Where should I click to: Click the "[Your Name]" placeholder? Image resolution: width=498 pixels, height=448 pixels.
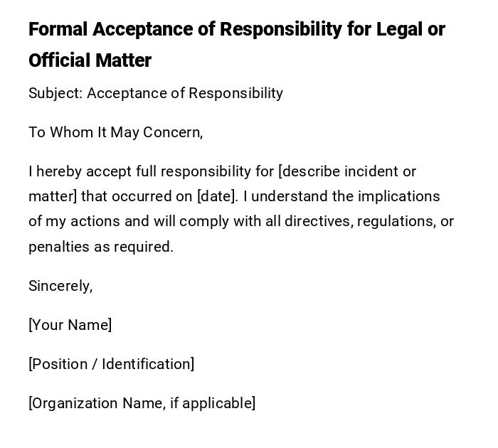[70, 325]
